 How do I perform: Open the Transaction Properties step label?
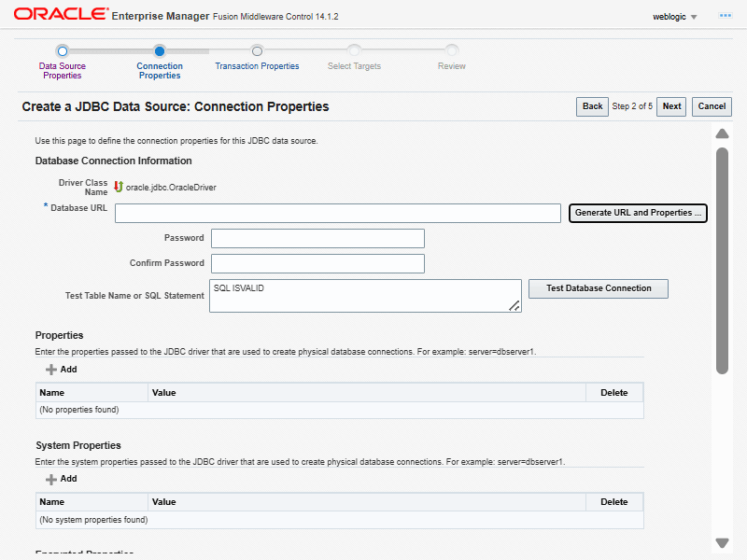[257, 66]
